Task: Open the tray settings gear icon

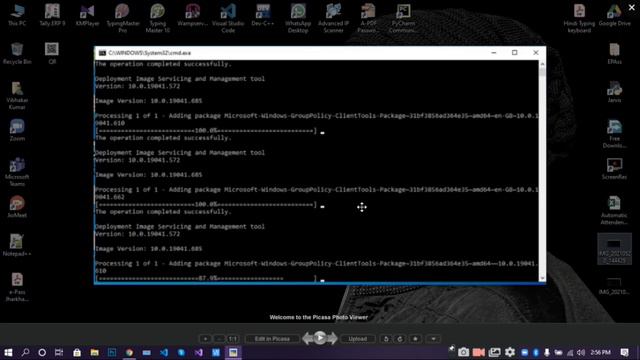Action: [510, 352]
